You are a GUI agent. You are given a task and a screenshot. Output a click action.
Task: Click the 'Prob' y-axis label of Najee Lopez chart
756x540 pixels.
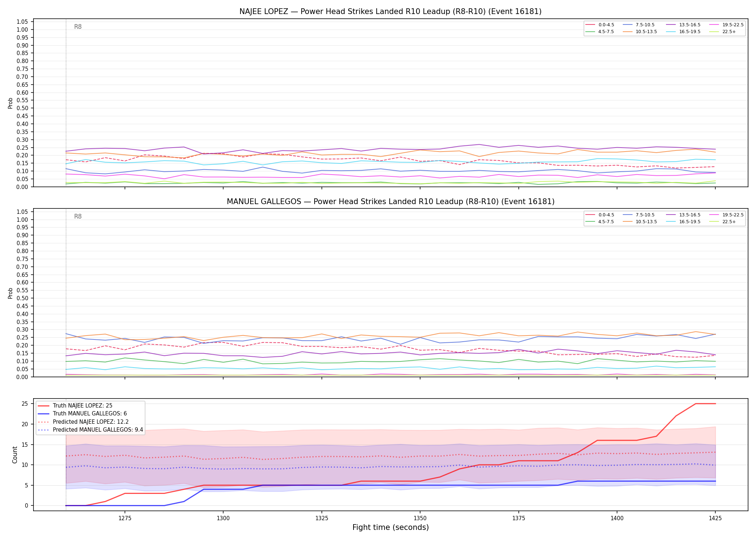pyautogui.click(x=10, y=103)
